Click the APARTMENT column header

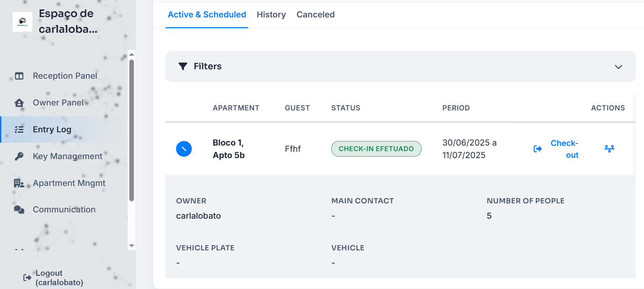tap(236, 108)
